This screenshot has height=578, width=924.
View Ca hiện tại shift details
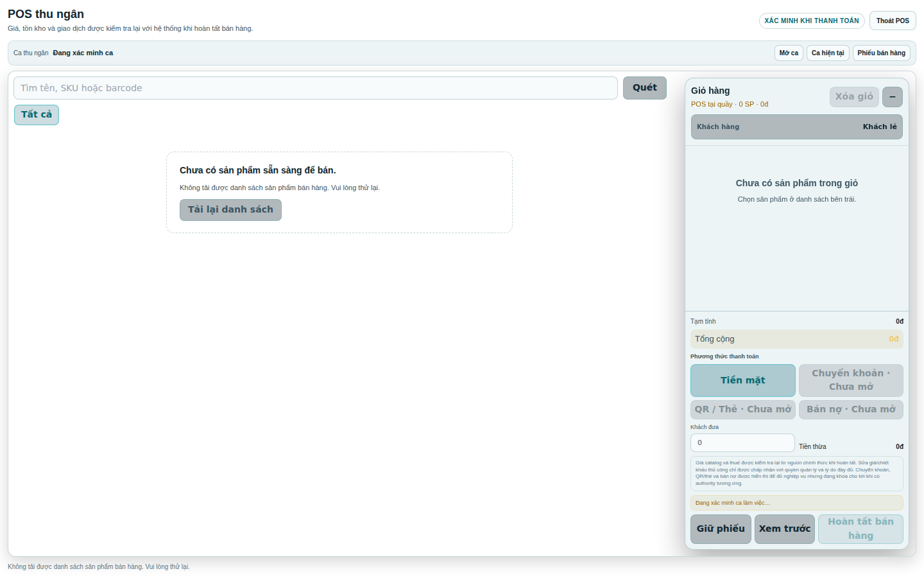[x=828, y=53]
